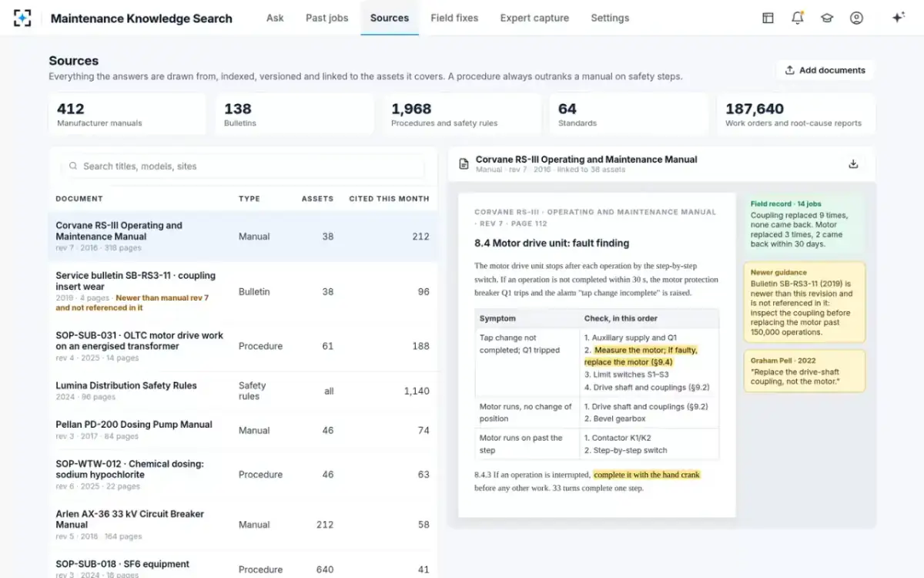Switch to the Ask tab
This screenshot has width=924, height=578.
tap(275, 18)
